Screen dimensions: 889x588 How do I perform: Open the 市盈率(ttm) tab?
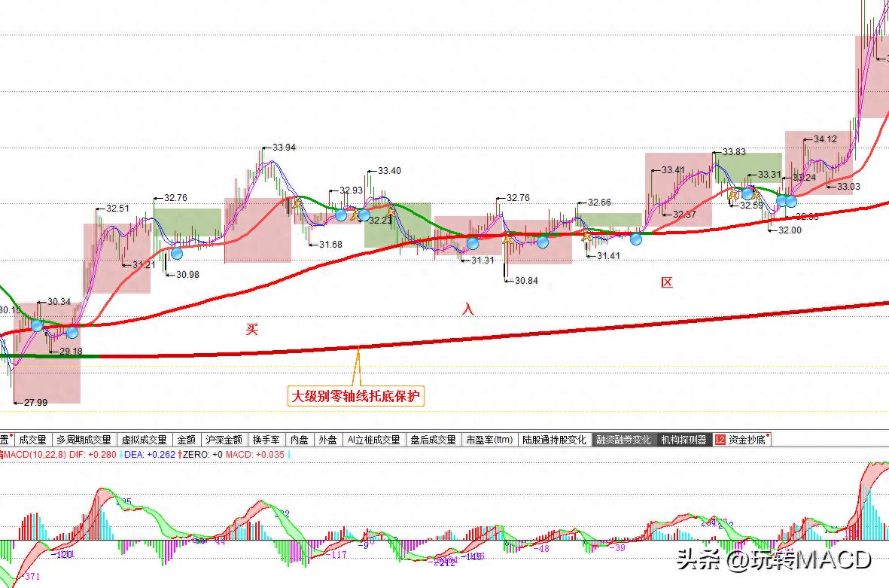pyautogui.click(x=489, y=440)
